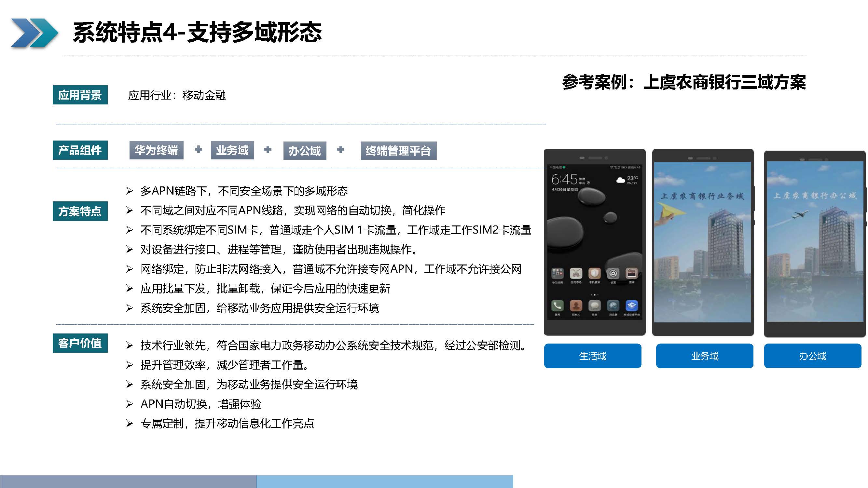Open the Settings gear icon on the phone
Screen dimensions: 868x488
613,274
